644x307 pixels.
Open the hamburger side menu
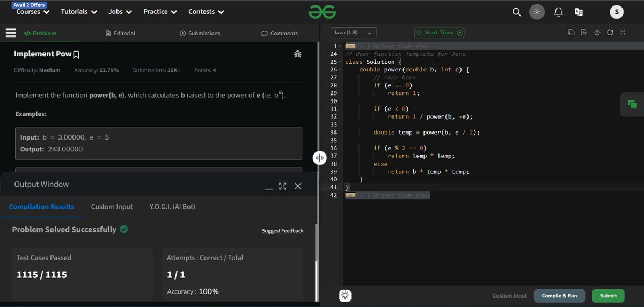coord(11,33)
